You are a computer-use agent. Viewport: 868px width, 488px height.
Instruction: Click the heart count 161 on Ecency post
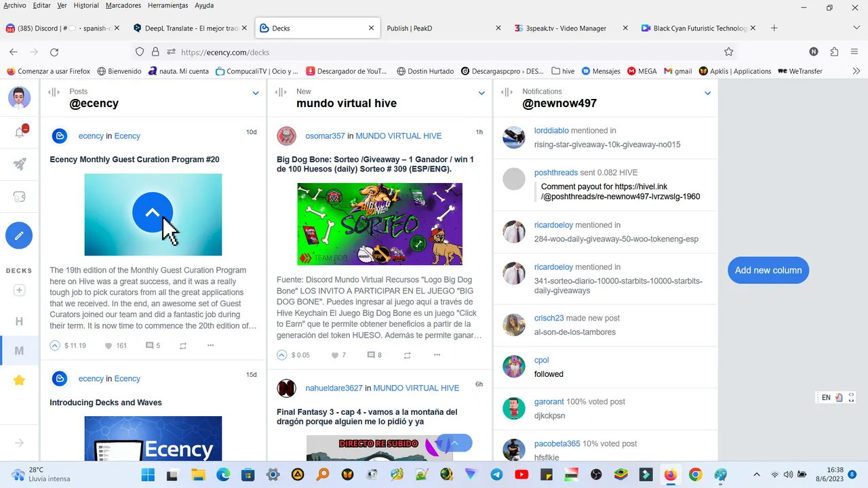[x=115, y=346]
